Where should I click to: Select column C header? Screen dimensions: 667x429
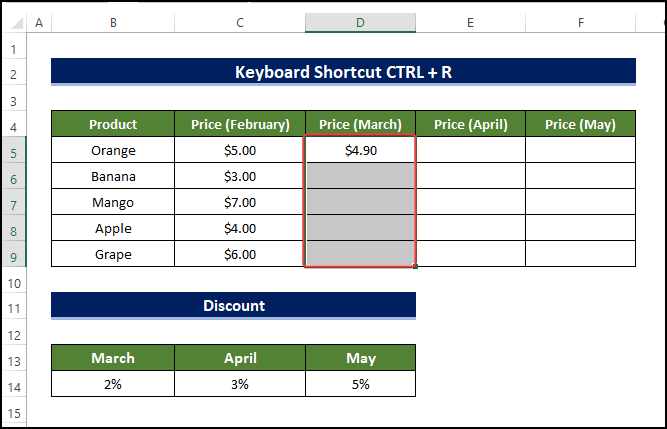coord(240,23)
